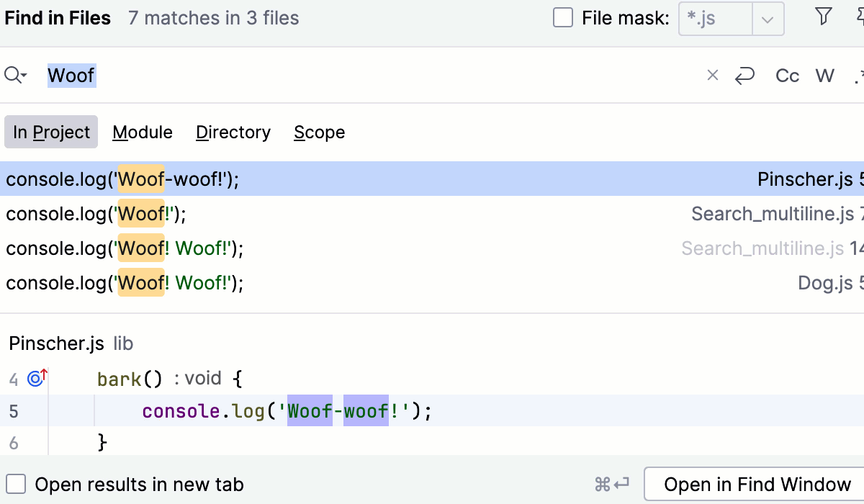
Task: Click the *.js file mask combo box
Action: coord(714,19)
